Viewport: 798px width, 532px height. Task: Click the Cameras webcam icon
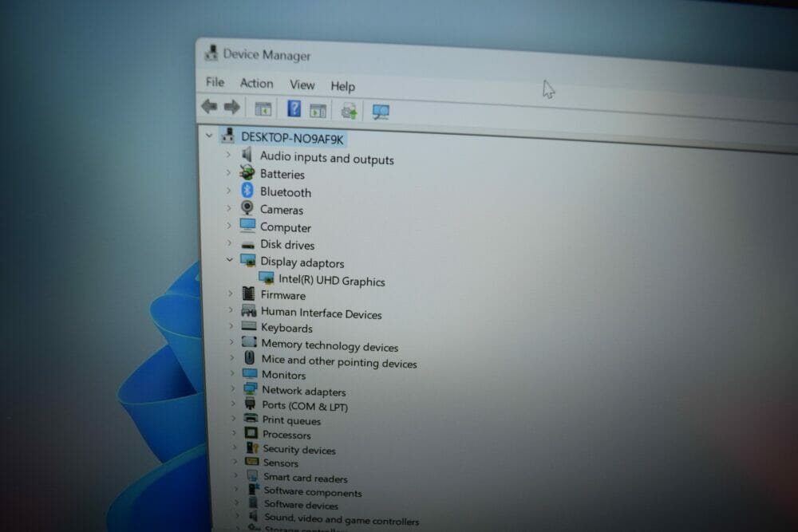247,207
